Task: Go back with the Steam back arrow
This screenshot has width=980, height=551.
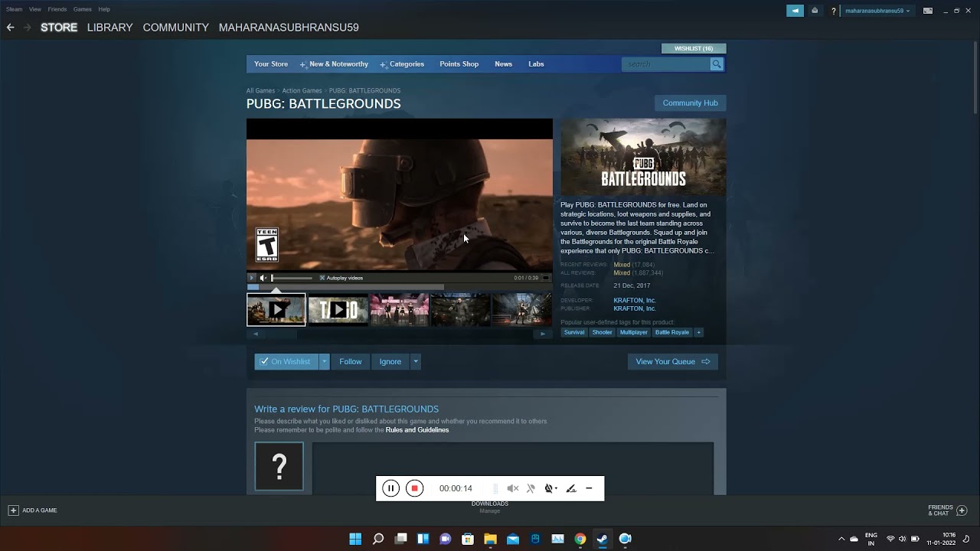Action: pos(10,28)
